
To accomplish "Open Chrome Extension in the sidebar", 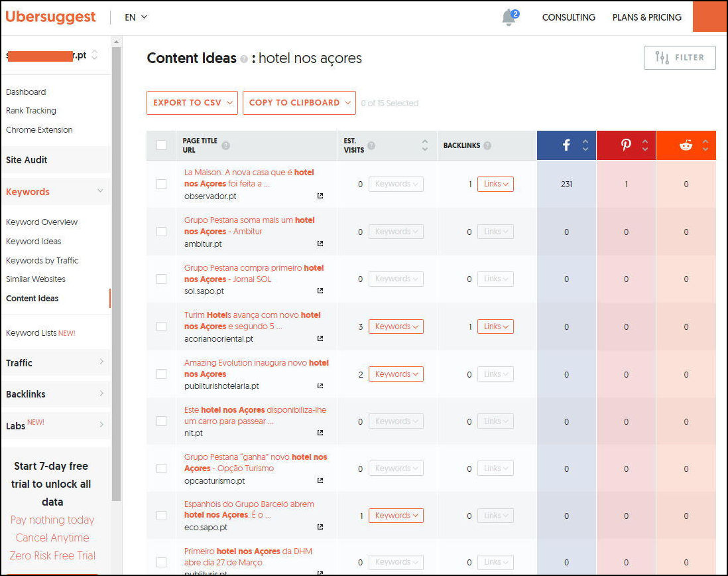I will (x=40, y=129).
